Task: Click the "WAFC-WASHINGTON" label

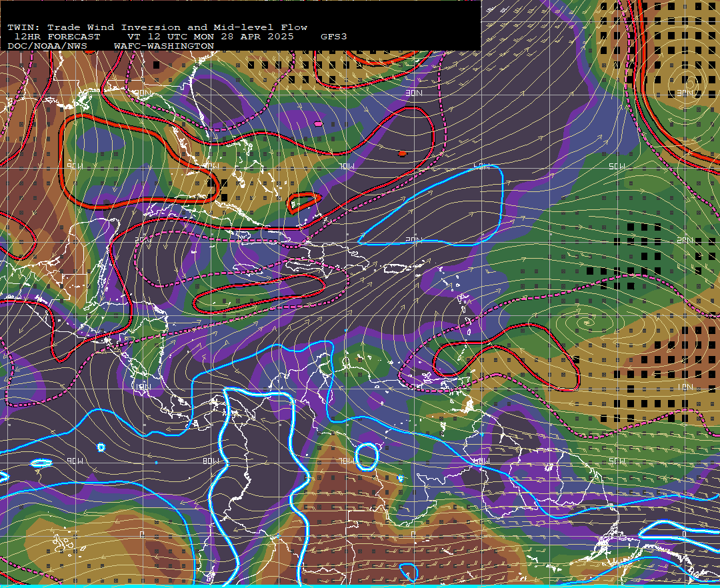Action: [164, 46]
